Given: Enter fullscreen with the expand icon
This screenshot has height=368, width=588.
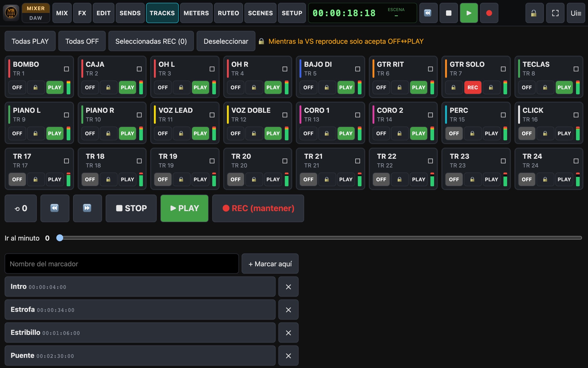Looking at the screenshot, I should (555, 13).
